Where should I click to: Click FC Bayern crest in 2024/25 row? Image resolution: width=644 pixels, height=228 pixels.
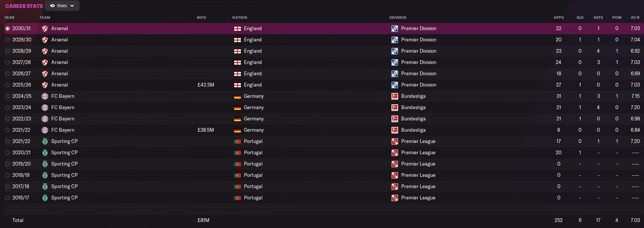tap(45, 96)
